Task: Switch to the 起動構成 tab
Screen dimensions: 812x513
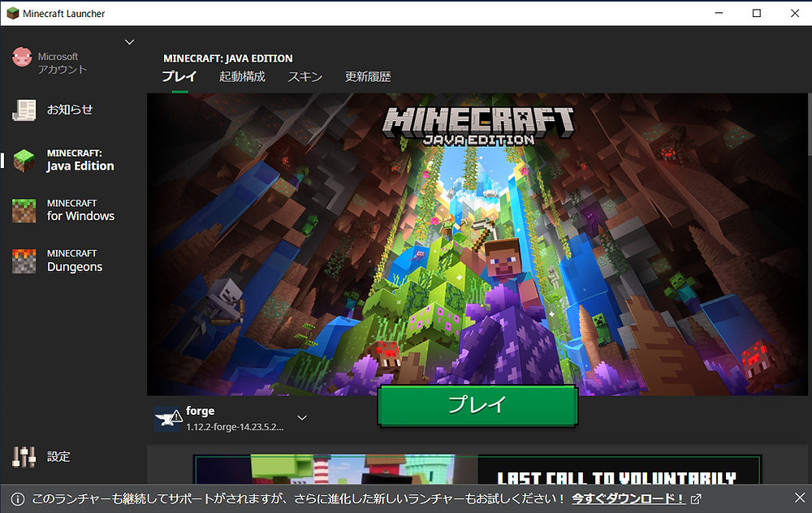Action: pyautogui.click(x=242, y=76)
